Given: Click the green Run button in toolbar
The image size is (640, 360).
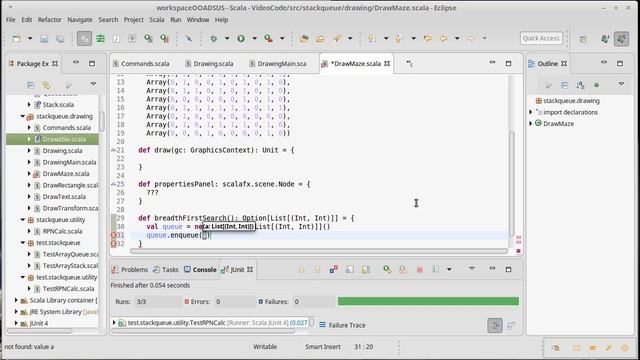Looking at the screenshot, I should (x=241, y=38).
